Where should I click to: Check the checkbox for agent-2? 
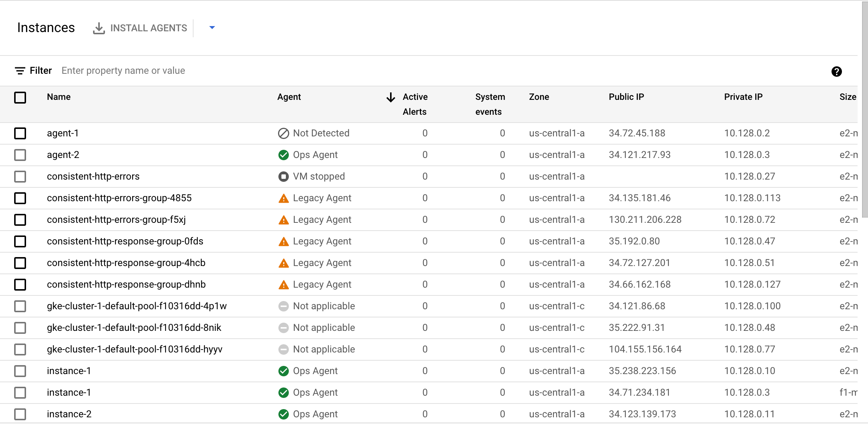coord(20,155)
